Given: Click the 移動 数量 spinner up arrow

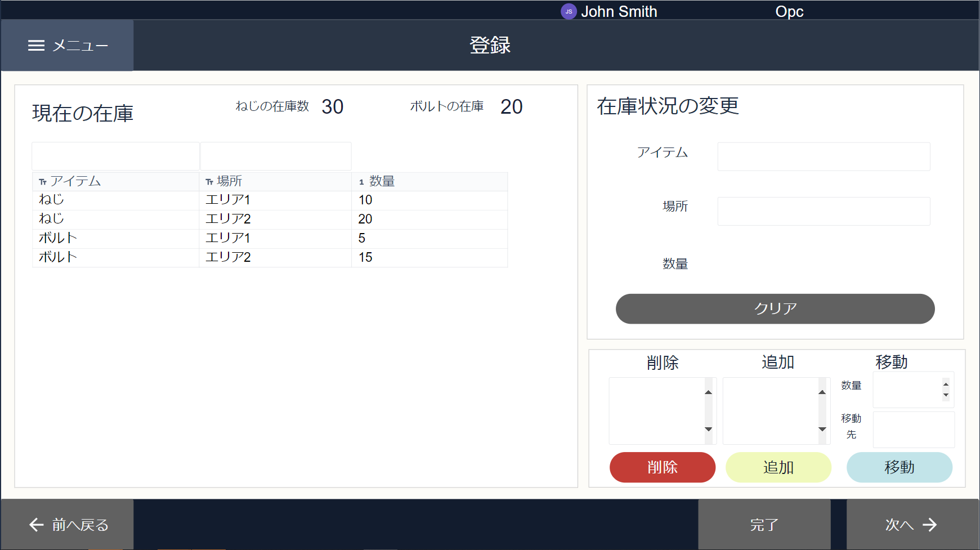Looking at the screenshot, I should [x=946, y=384].
